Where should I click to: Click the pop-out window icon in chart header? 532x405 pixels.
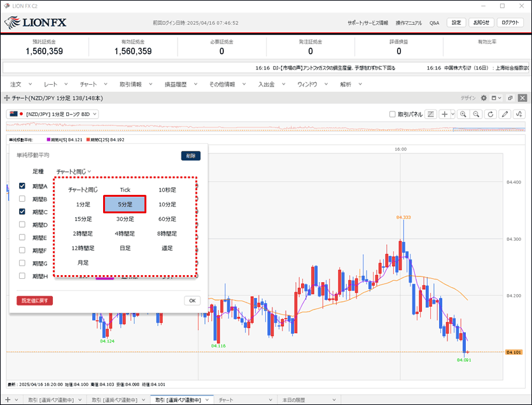click(x=510, y=98)
